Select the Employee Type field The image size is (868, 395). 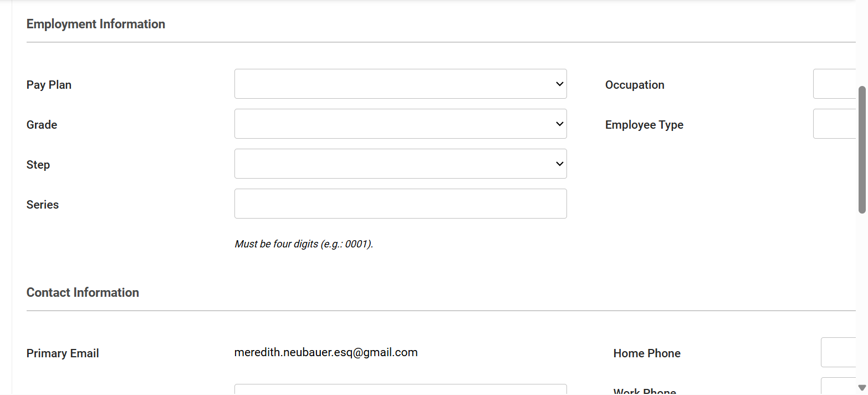(x=835, y=124)
